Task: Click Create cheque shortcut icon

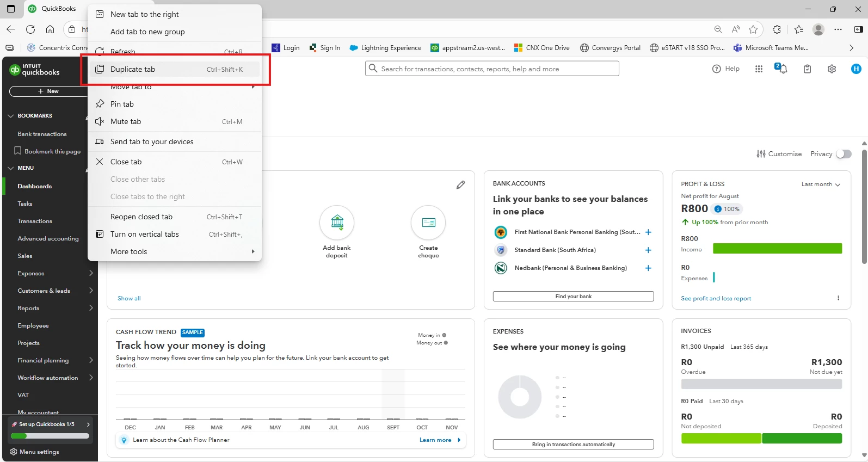Action: 428,223
